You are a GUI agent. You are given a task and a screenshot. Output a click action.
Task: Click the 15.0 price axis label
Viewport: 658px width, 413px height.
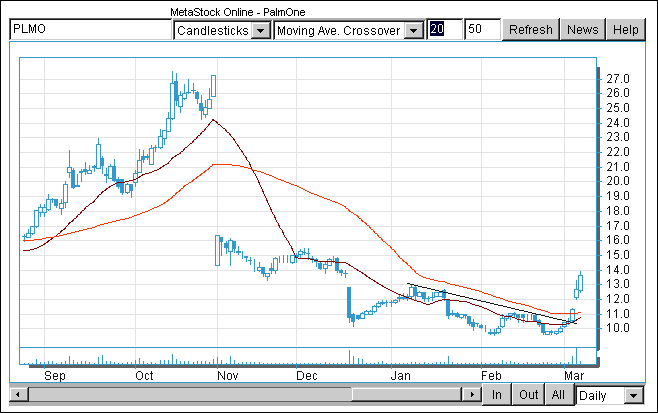pyautogui.click(x=618, y=254)
